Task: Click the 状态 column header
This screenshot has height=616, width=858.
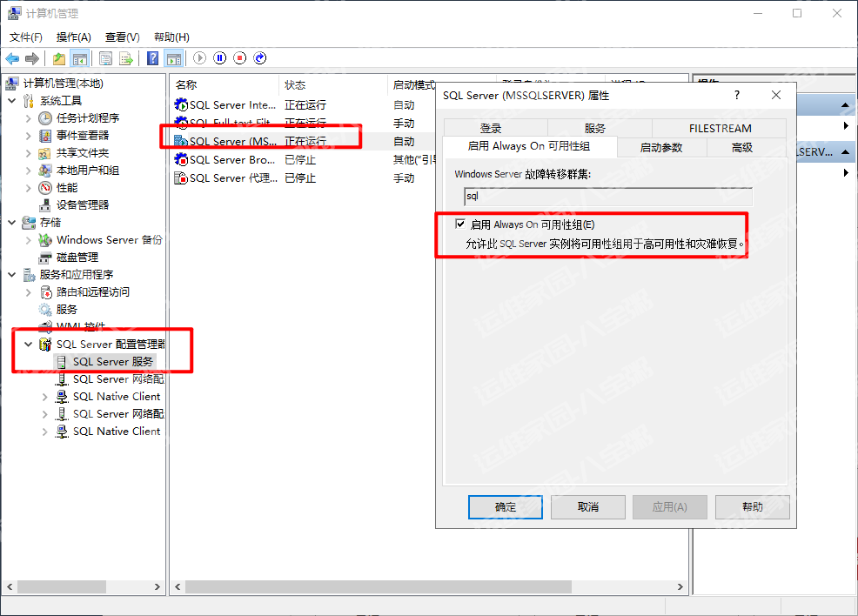Action: point(296,85)
